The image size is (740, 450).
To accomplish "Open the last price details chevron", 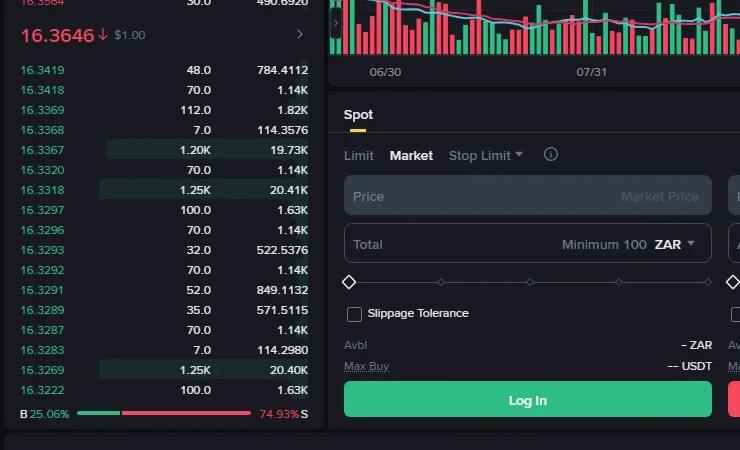I will click(x=300, y=34).
